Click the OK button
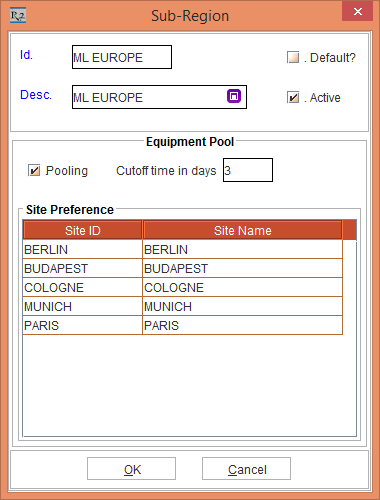The image size is (380, 500). click(131, 469)
